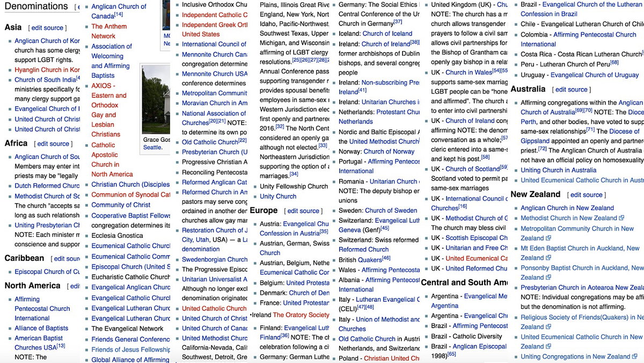Open Swedenborgian Church link
The width and height of the screenshot is (644, 363).
[215, 259]
